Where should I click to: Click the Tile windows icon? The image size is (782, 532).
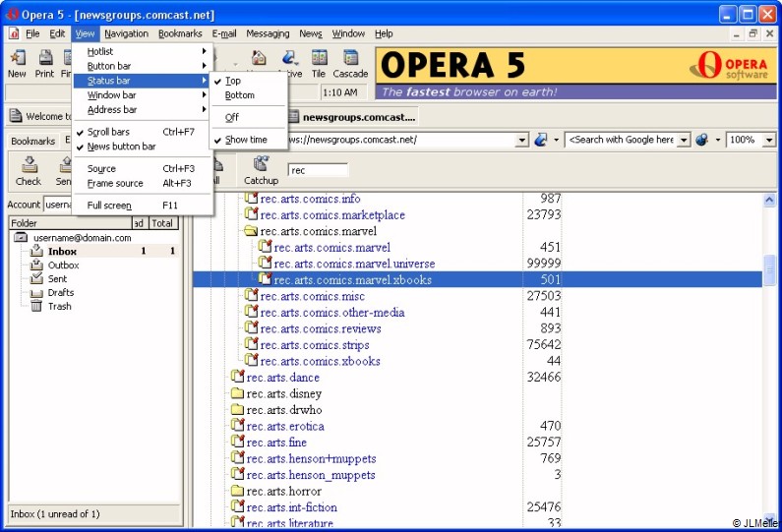point(319,58)
